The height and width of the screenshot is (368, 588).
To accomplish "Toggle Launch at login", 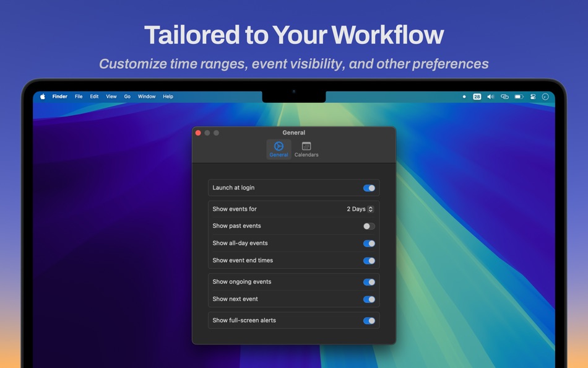I will coord(369,188).
